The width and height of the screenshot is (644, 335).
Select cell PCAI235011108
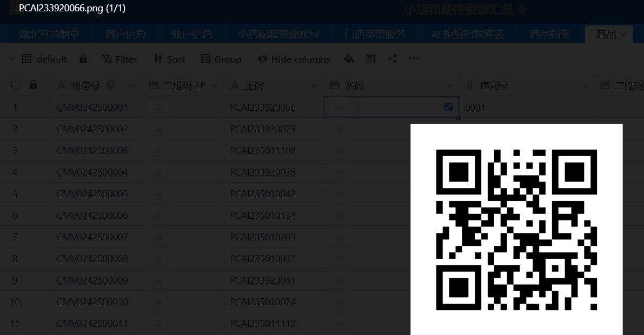[274, 150]
